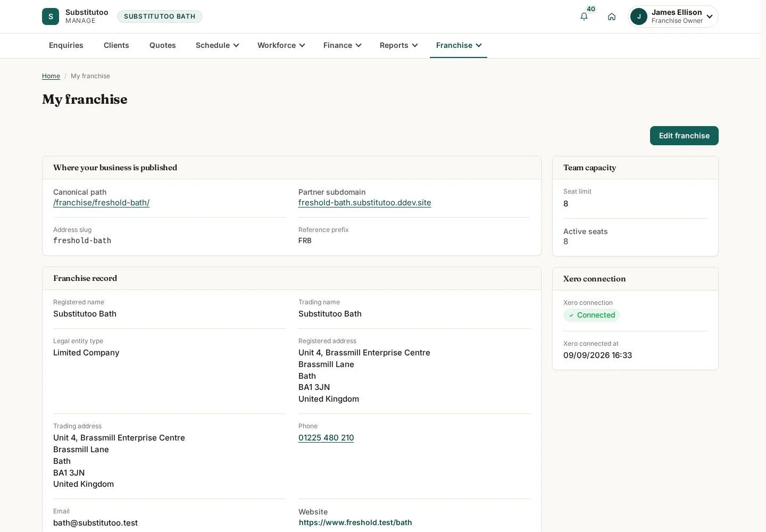Click the Edit franchise button
This screenshot has height=532, width=766.
pyautogui.click(x=684, y=136)
